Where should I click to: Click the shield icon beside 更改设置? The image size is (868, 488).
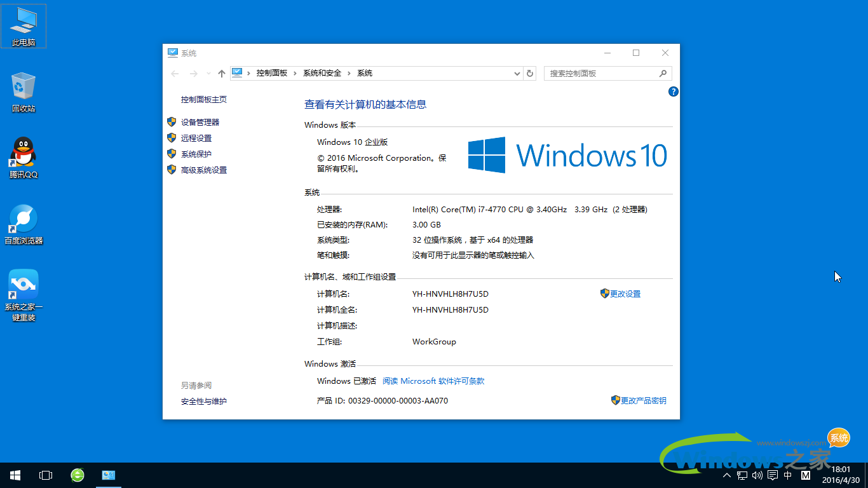coord(604,294)
